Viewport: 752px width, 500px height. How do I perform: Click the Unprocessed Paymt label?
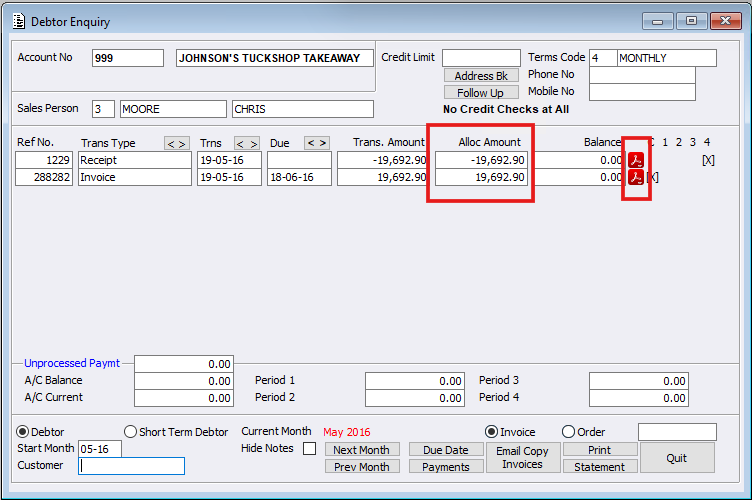(x=72, y=363)
